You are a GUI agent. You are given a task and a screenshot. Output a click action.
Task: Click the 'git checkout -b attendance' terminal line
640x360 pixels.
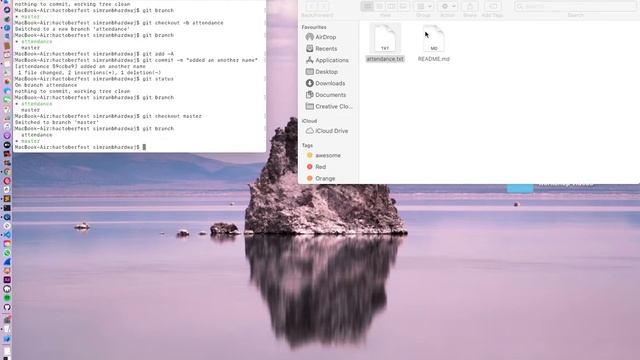[119, 23]
